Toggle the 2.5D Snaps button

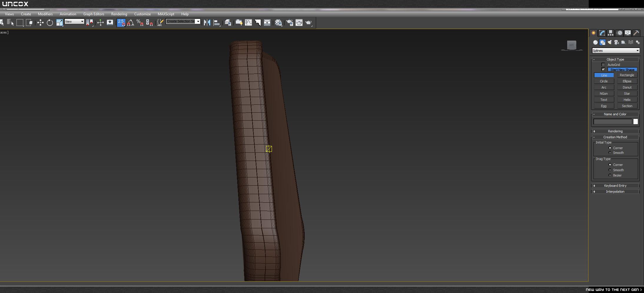point(121,23)
